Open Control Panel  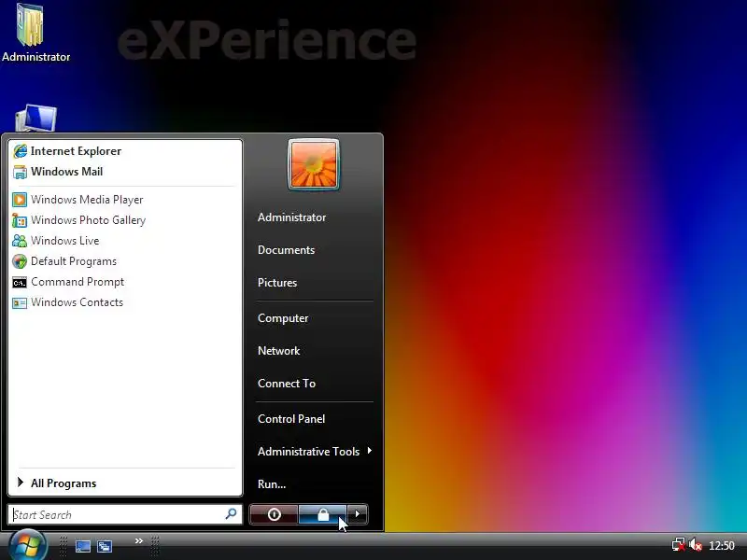click(x=291, y=419)
